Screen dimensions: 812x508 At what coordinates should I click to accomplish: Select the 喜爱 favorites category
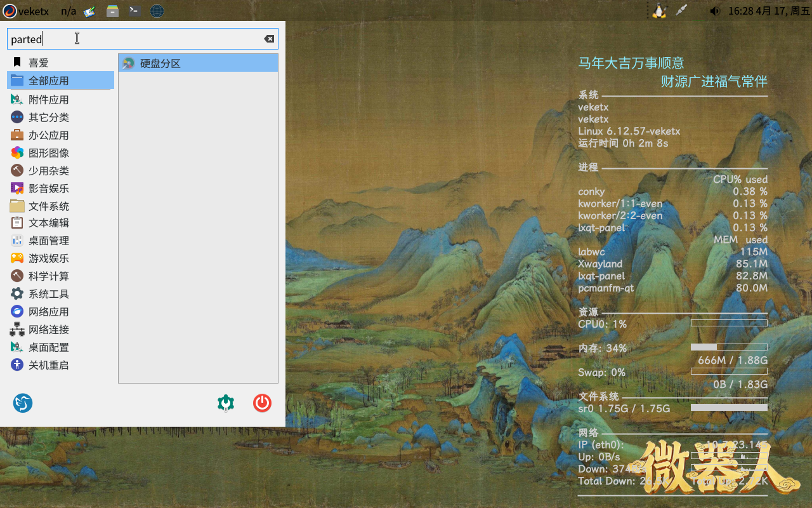[x=39, y=63]
